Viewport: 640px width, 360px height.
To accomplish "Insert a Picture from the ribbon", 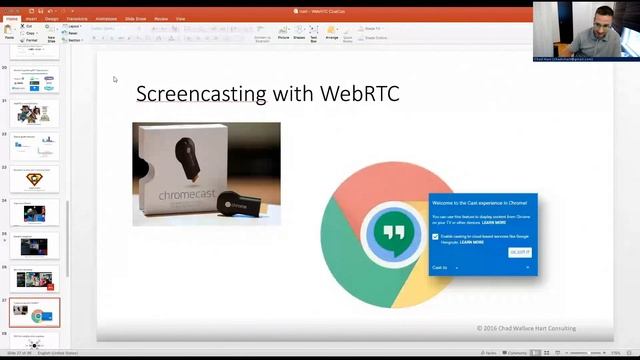I will click(x=283, y=32).
